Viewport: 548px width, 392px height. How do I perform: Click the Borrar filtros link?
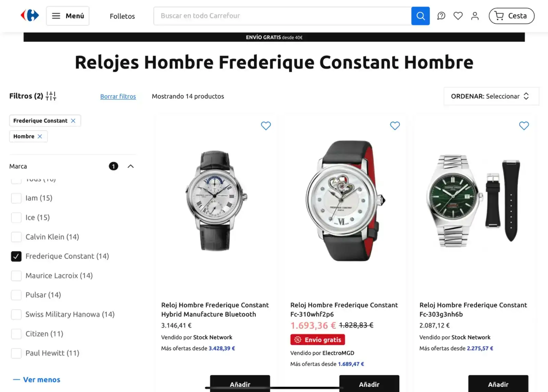(x=118, y=96)
